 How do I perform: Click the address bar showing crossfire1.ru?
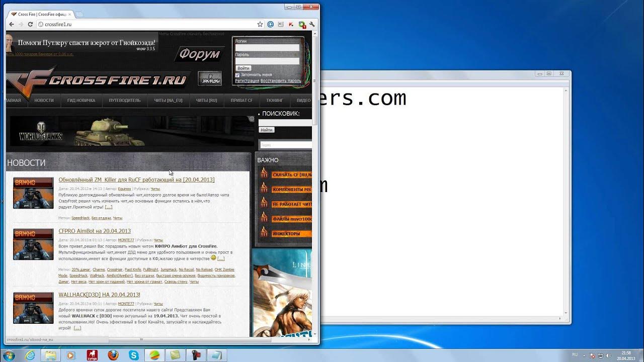(x=146, y=24)
